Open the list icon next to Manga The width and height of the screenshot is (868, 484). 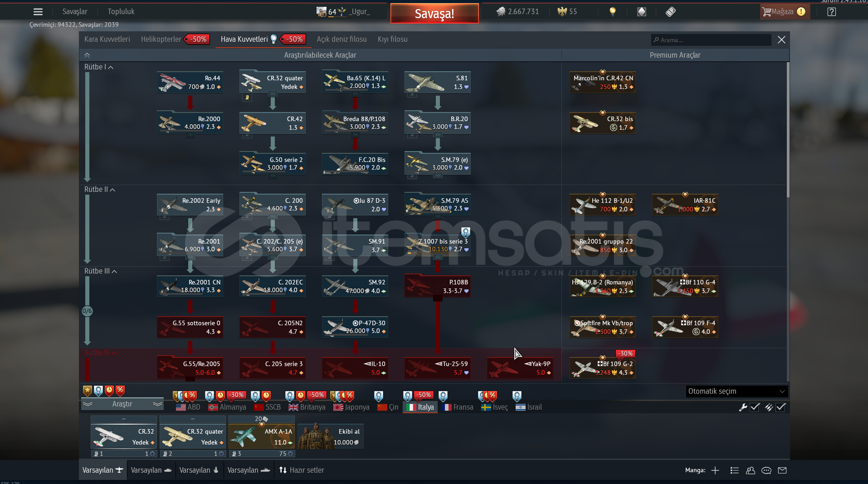coord(735,470)
